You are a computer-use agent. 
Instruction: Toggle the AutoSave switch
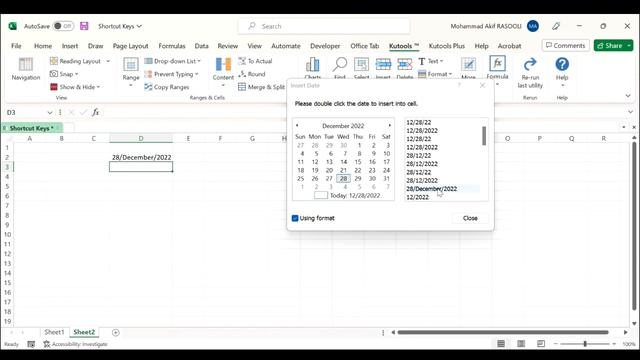click(63, 26)
